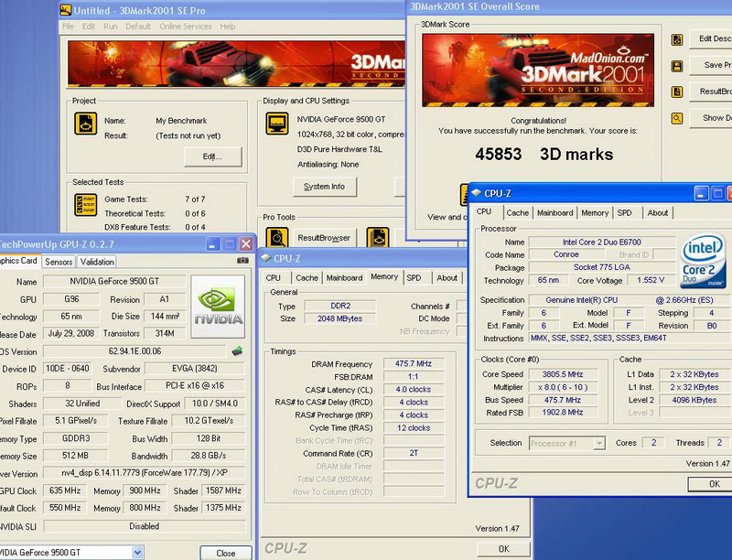Open About tab in rear CPU-Z
The width and height of the screenshot is (732, 560).
point(447,277)
